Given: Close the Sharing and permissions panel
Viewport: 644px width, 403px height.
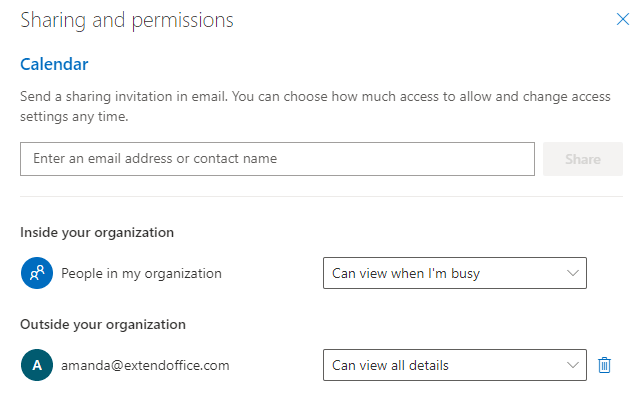Looking at the screenshot, I should point(623,19).
